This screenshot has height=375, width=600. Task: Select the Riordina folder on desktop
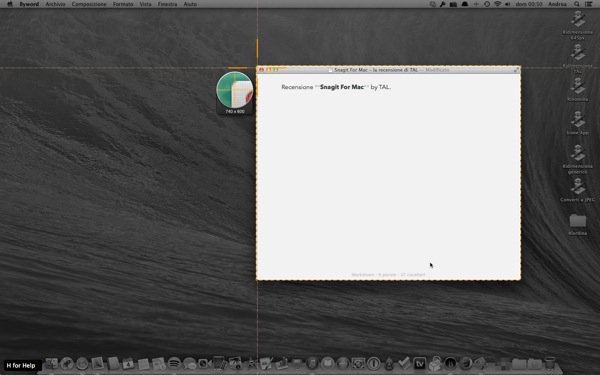[x=577, y=225]
